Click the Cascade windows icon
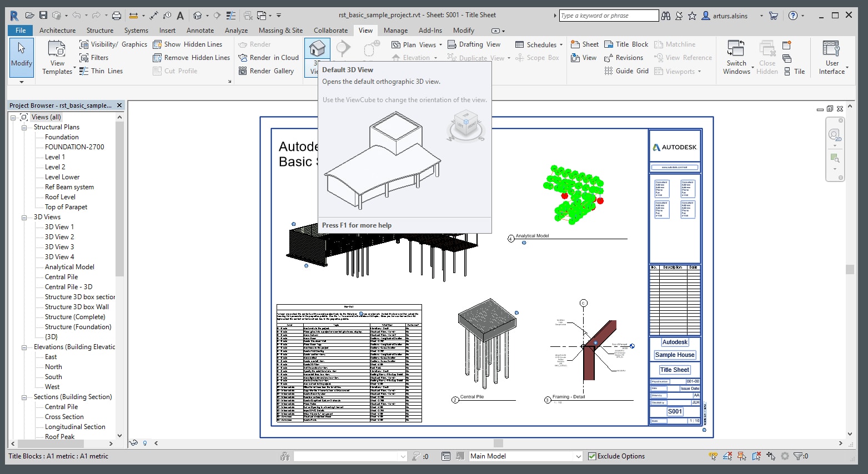 click(787, 58)
